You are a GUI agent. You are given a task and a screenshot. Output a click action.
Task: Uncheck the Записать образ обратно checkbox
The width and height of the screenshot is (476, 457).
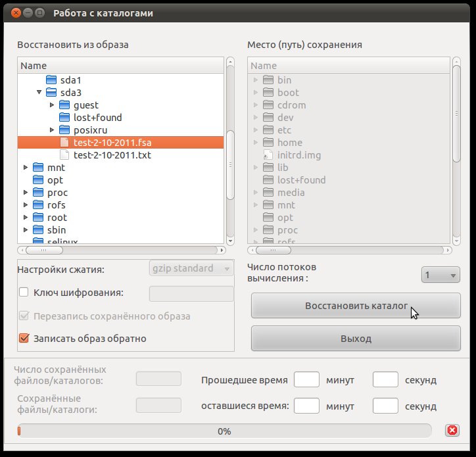24,338
